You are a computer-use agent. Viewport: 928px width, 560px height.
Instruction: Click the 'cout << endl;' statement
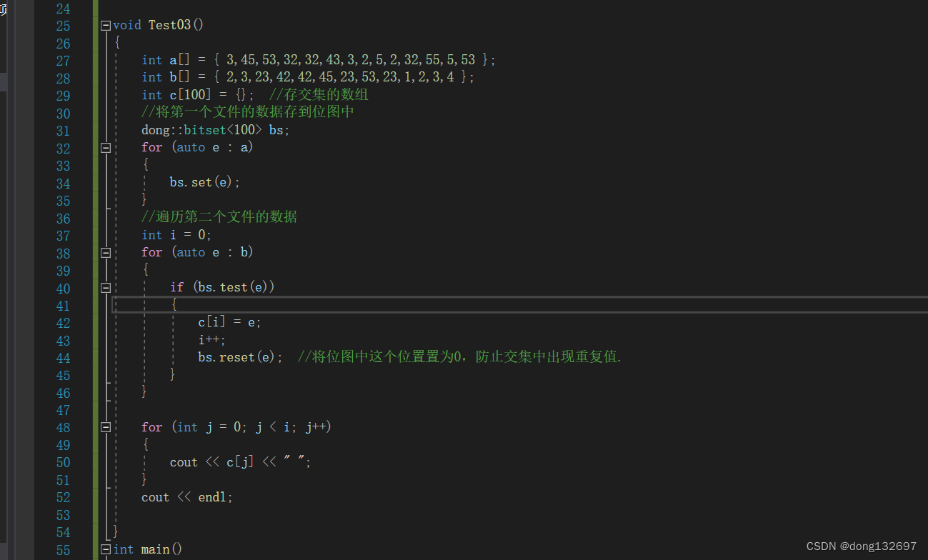(x=187, y=497)
